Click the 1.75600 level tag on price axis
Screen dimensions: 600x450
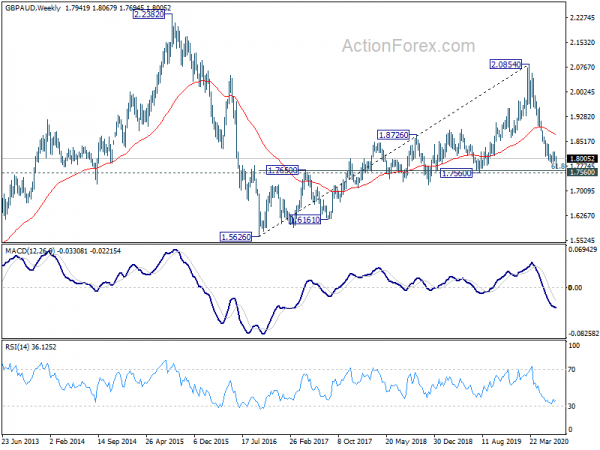(582, 173)
